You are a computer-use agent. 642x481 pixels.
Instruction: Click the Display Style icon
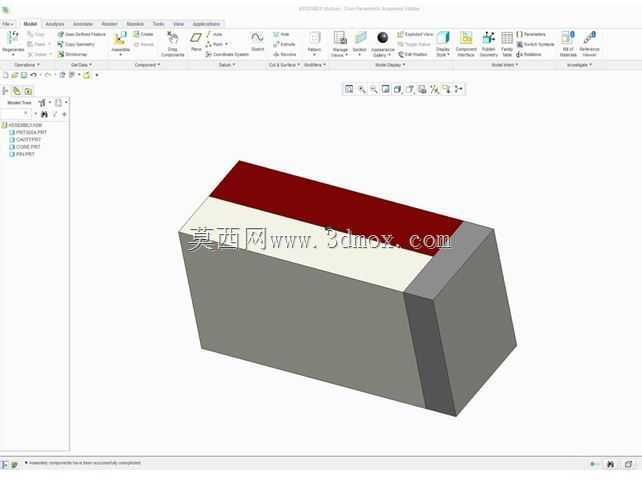tap(443, 38)
